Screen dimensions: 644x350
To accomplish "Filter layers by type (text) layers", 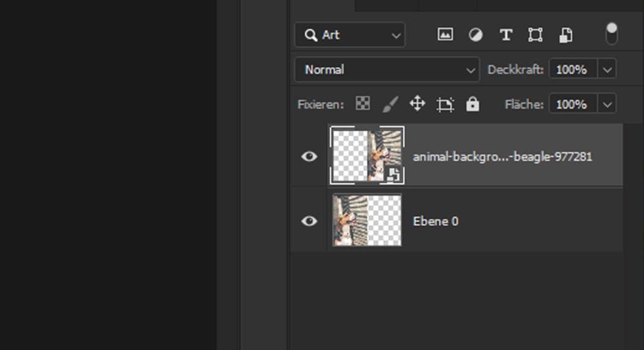I will click(506, 35).
